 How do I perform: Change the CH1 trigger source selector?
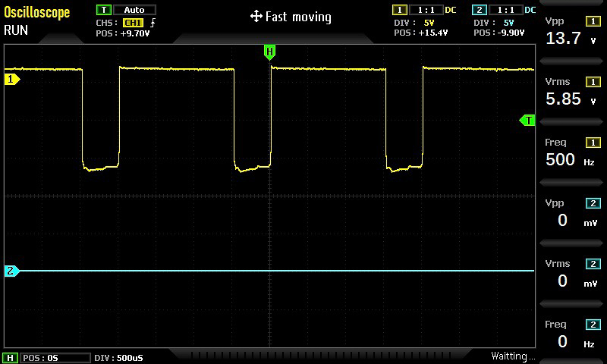[x=133, y=23]
